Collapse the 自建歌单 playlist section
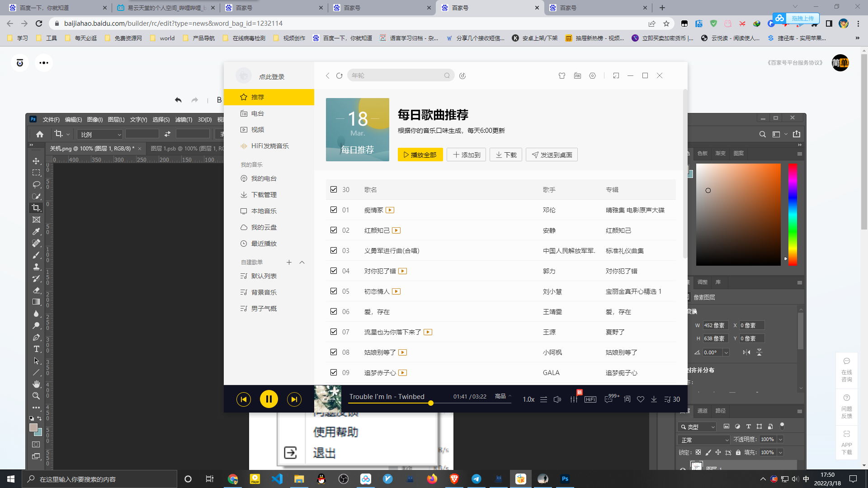Image resolution: width=868 pixels, height=488 pixels. click(302, 263)
